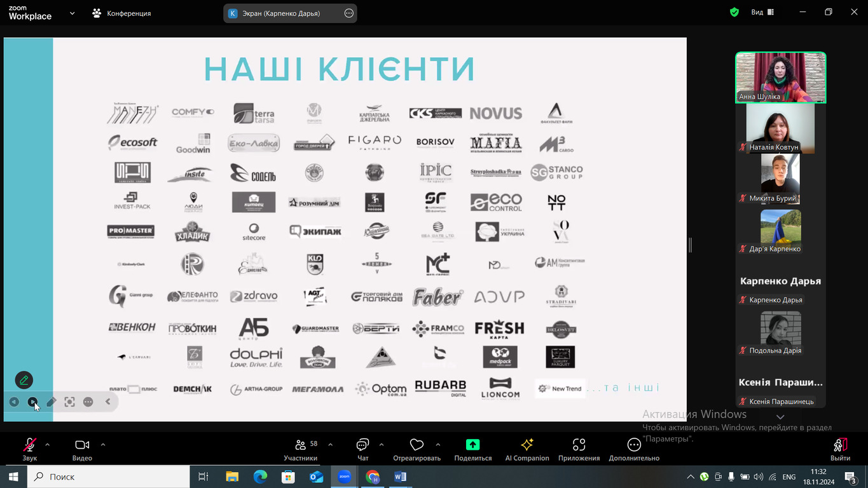Unmute microphone with the Звук button
The height and width of the screenshot is (488, 868).
click(30, 449)
